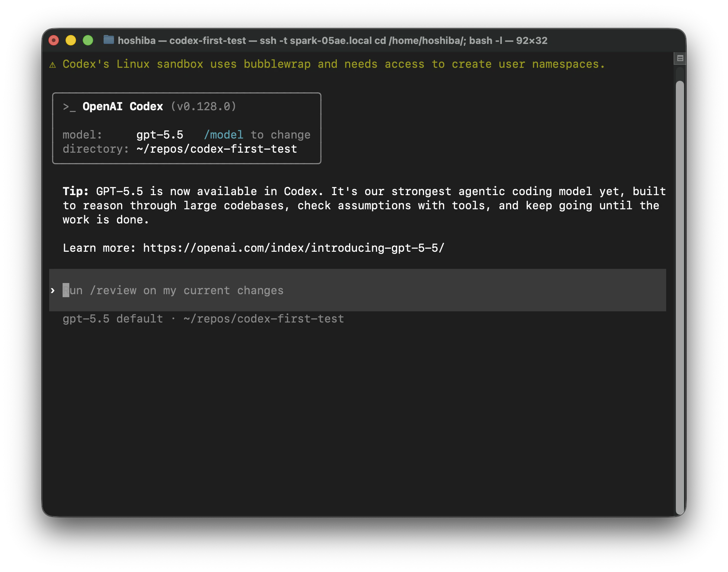Image resolution: width=728 pixels, height=572 pixels.
Task: Click the "Tip:" label
Action: coord(76,191)
